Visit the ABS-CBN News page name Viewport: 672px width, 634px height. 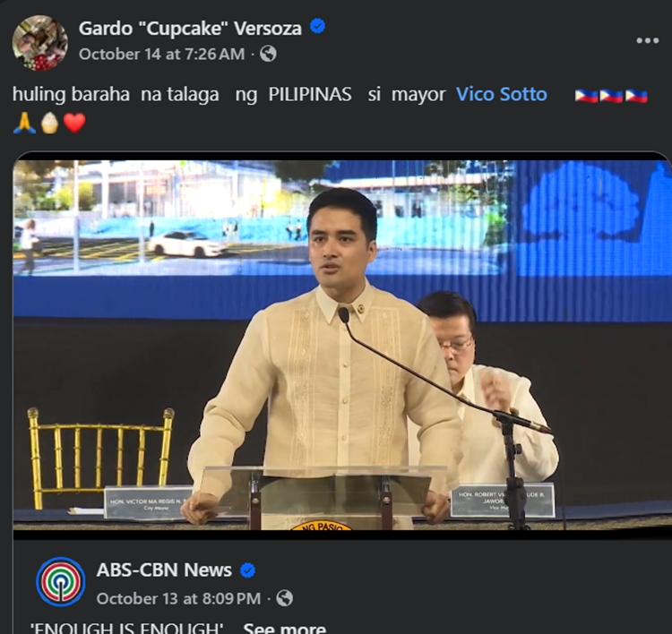[x=164, y=570]
